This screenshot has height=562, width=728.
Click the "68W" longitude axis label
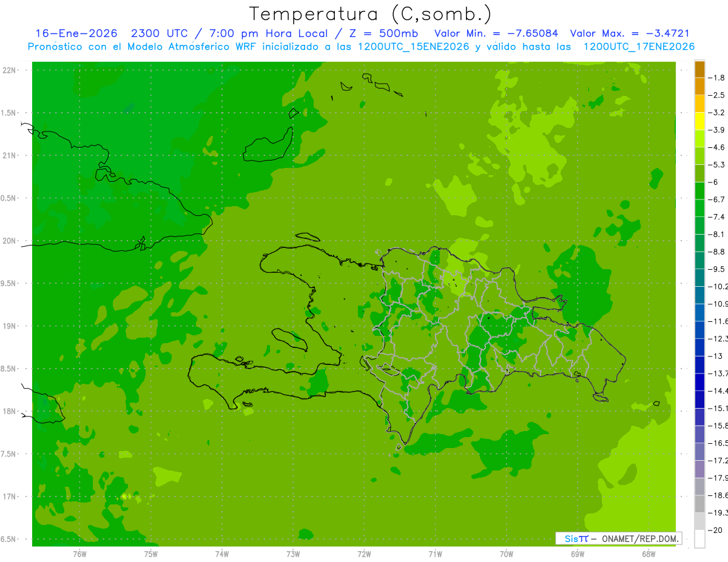pos(648,554)
